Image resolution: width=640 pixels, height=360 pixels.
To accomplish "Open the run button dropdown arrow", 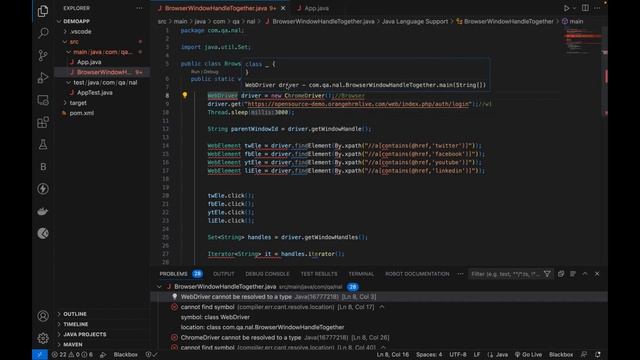I will 574,8.
